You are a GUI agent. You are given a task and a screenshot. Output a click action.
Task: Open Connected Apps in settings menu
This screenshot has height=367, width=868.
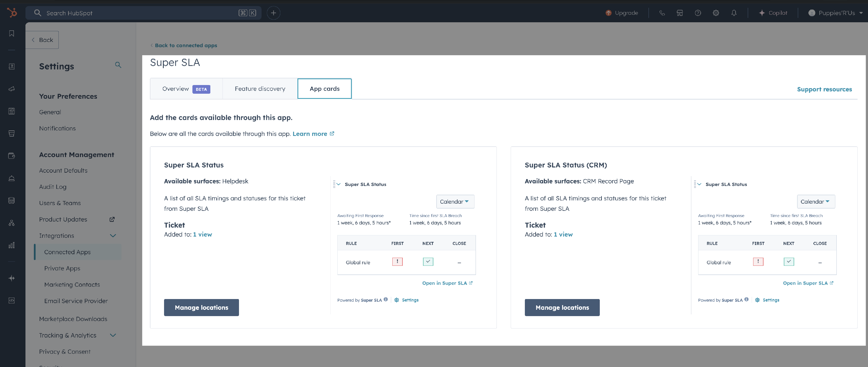click(78, 252)
